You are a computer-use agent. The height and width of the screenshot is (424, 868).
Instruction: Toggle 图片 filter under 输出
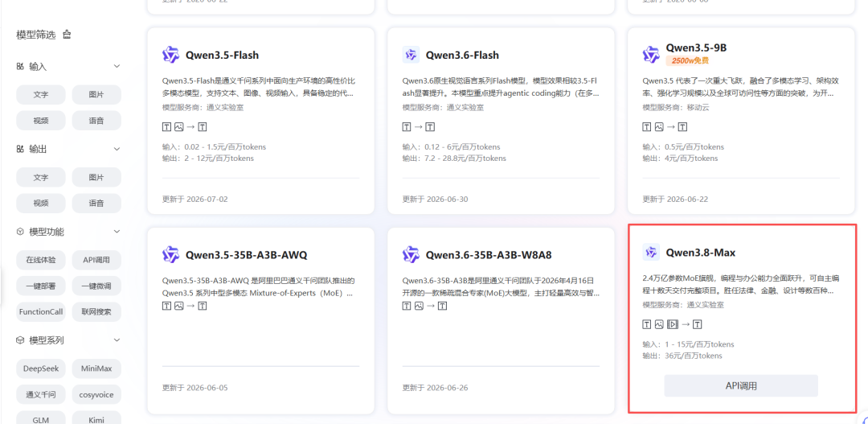[x=96, y=177]
